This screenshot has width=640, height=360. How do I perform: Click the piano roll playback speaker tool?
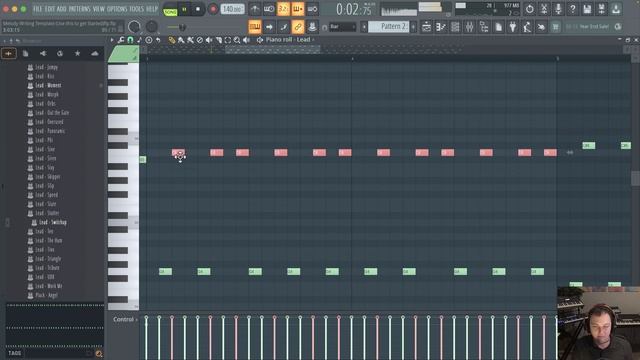pos(246,40)
